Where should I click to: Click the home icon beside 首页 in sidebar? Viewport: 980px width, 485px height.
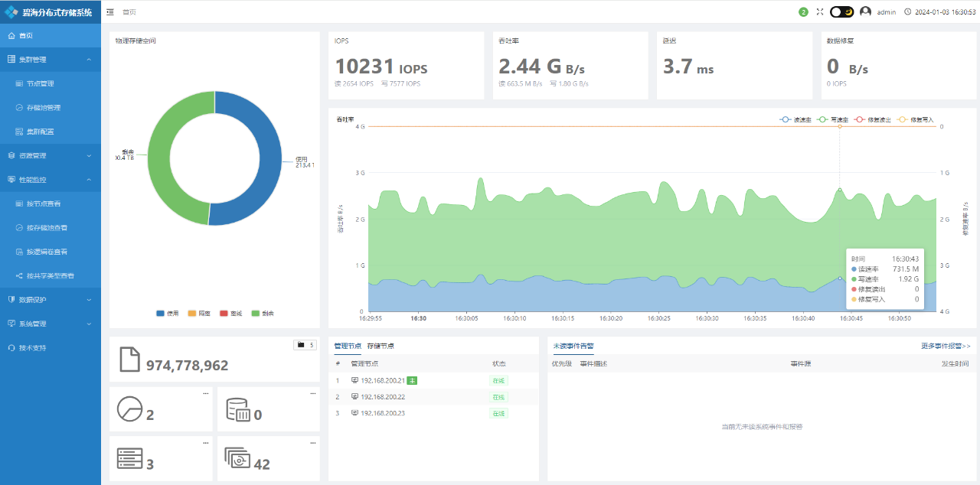[11, 36]
